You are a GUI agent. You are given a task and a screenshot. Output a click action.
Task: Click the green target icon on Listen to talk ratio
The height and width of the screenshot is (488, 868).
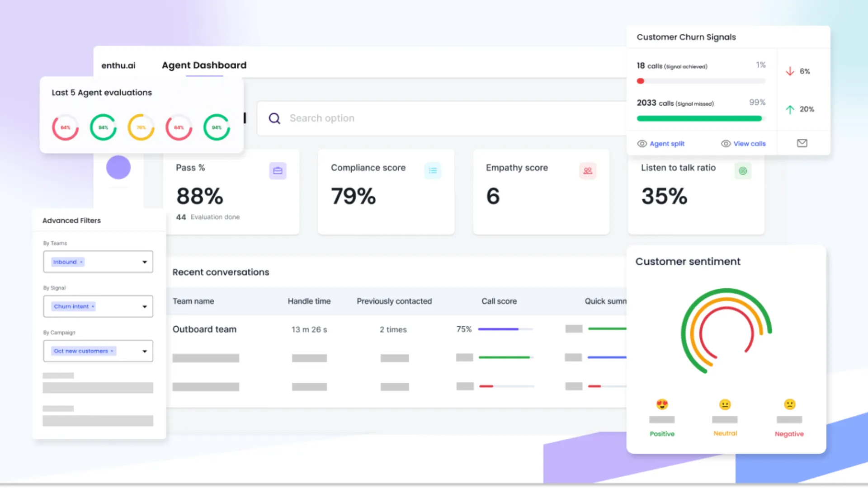(743, 171)
